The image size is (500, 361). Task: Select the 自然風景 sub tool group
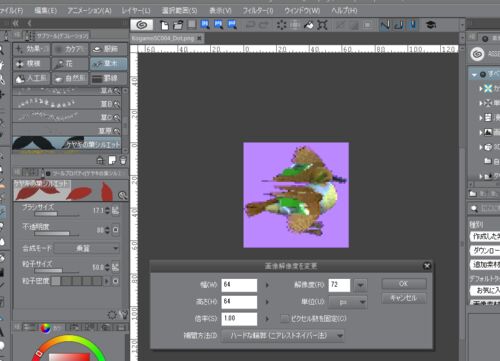[x=70, y=78]
